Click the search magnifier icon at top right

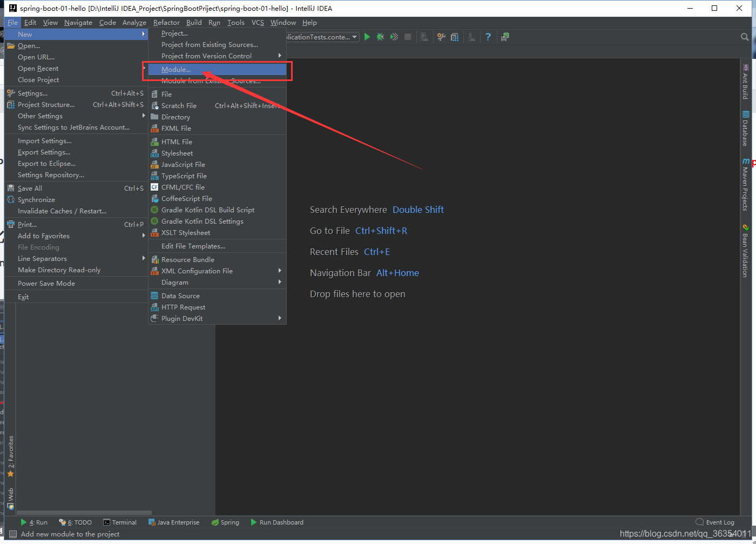point(745,37)
